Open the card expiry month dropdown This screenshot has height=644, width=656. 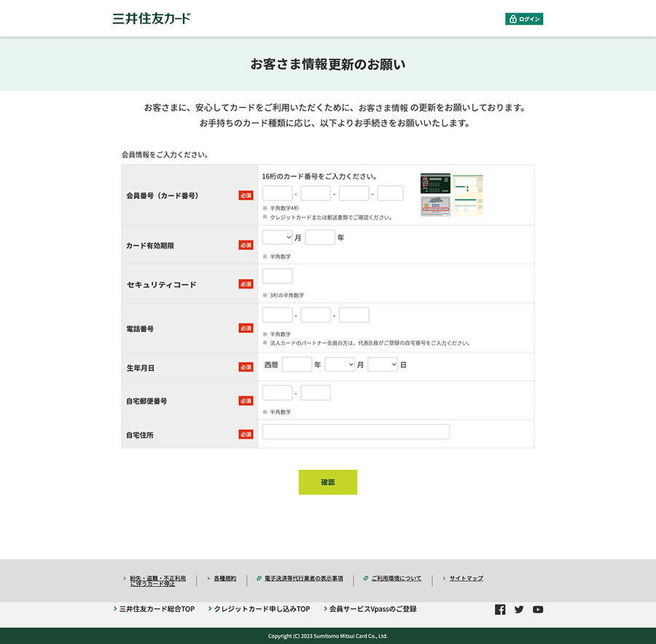tap(276, 237)
